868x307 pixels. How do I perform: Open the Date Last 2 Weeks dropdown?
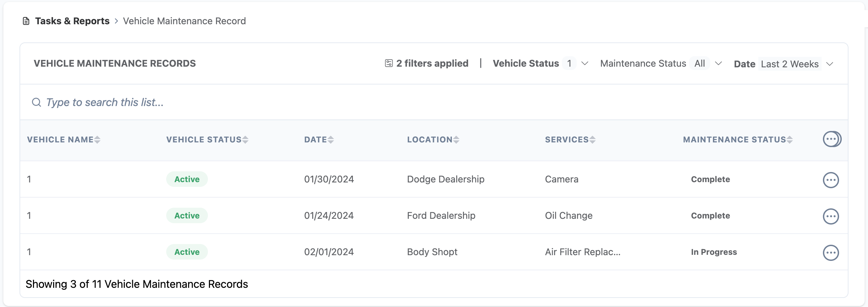[830, 64]
